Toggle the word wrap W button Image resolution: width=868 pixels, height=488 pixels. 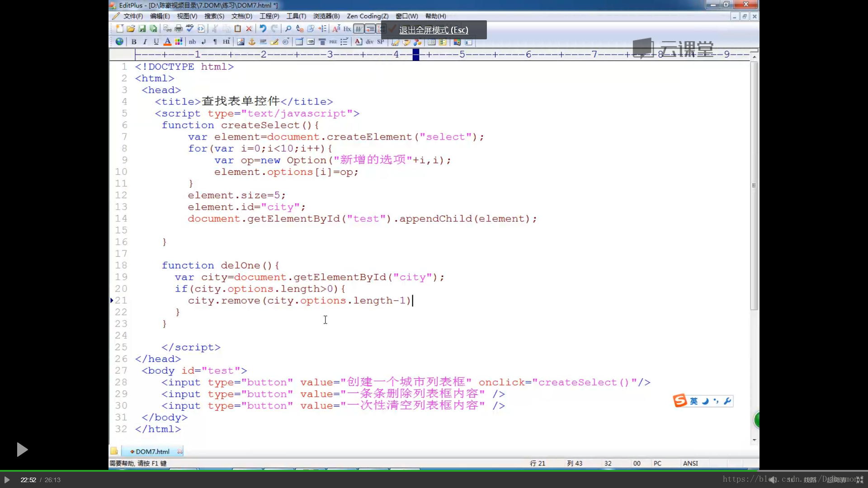pos(359,28)
